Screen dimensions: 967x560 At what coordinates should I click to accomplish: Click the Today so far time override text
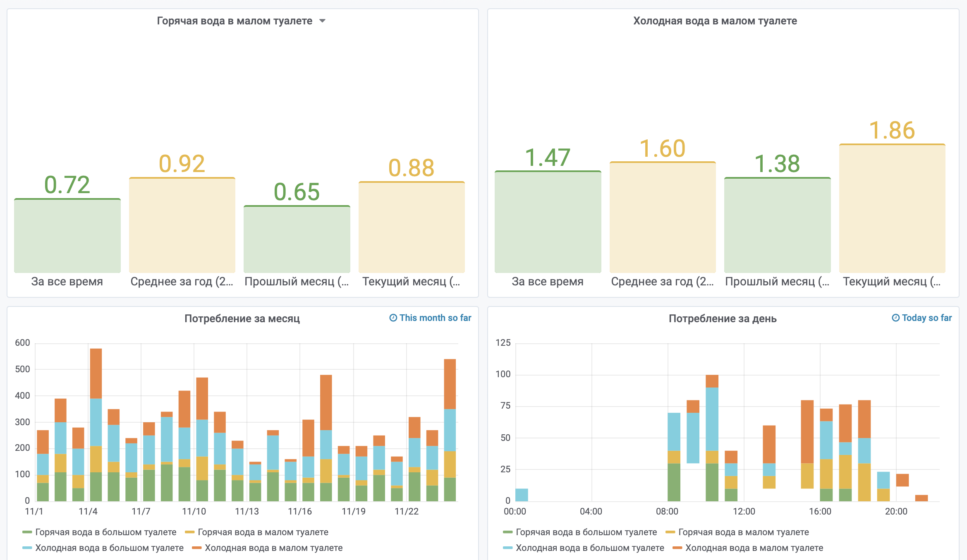(926, 318)
